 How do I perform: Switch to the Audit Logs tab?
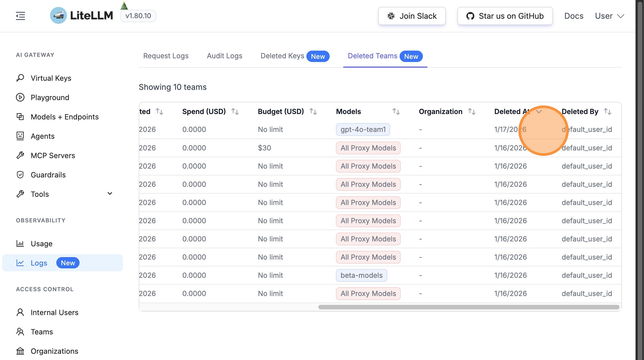tap(224, 56)
